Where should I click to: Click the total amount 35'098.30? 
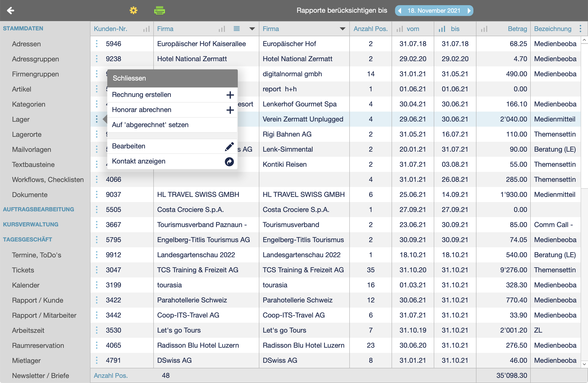(x=512, y=375)
